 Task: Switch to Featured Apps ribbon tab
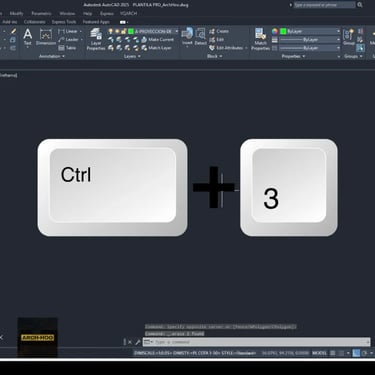(96, 22)
